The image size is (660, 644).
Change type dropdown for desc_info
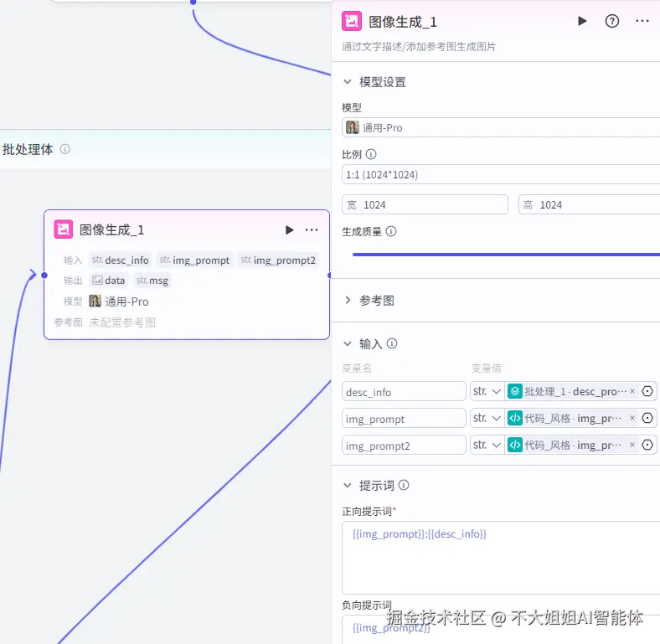(487, 391)
